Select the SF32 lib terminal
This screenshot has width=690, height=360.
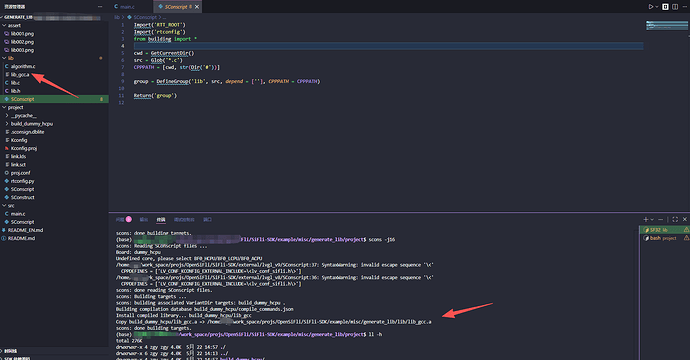(664, 230)
